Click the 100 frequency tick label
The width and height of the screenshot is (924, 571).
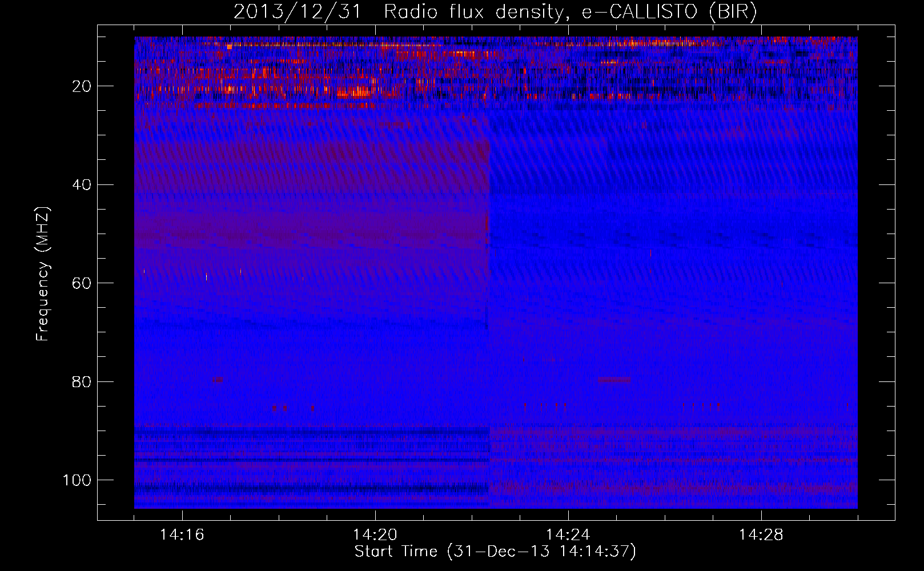(x=77, y=480)
